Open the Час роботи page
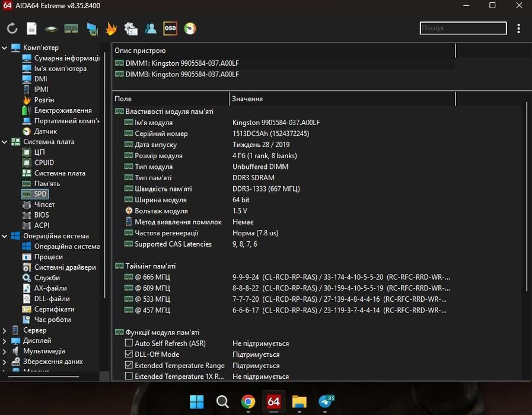The image size is (532, 415). (46, 320)
